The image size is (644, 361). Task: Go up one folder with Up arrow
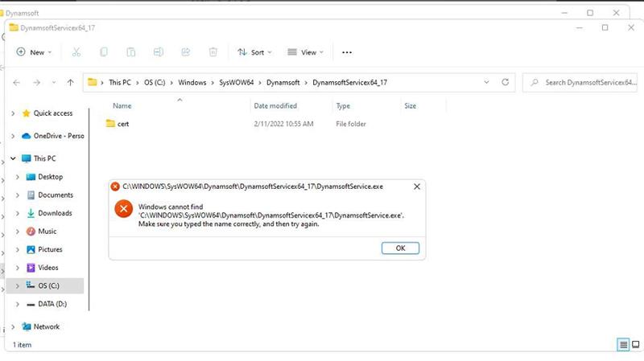click(x=71, y=82)
